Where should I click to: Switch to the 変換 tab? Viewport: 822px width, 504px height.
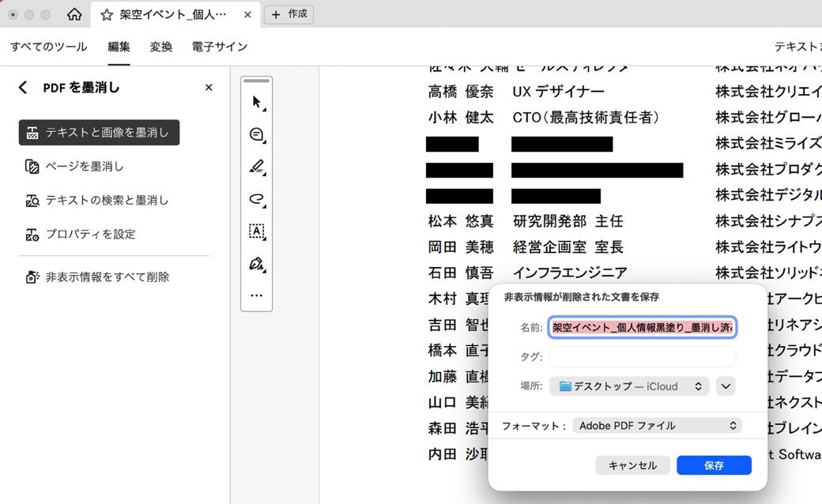[161, 47]
